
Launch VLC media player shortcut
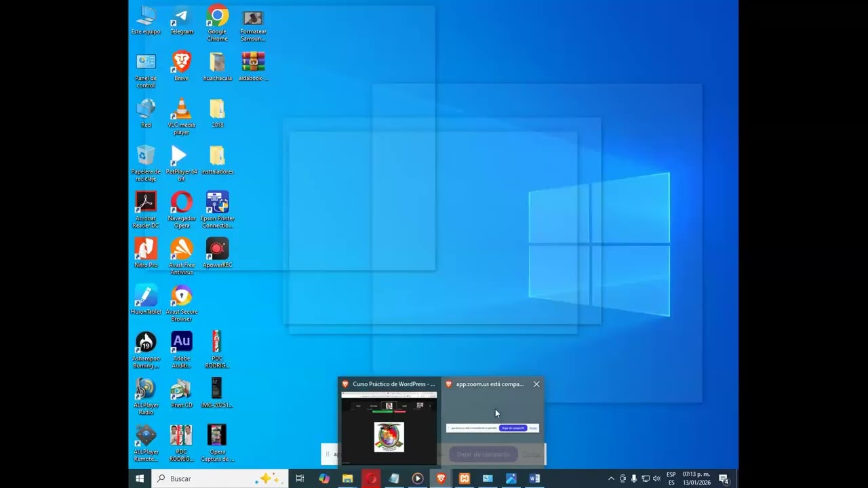pyautogui.click(x=181, y=117)
